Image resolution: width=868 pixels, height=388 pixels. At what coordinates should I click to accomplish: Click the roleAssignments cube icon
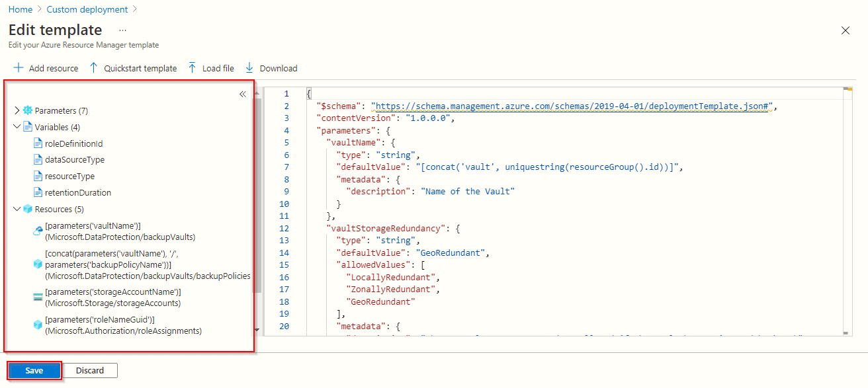[x=38, y=325]
